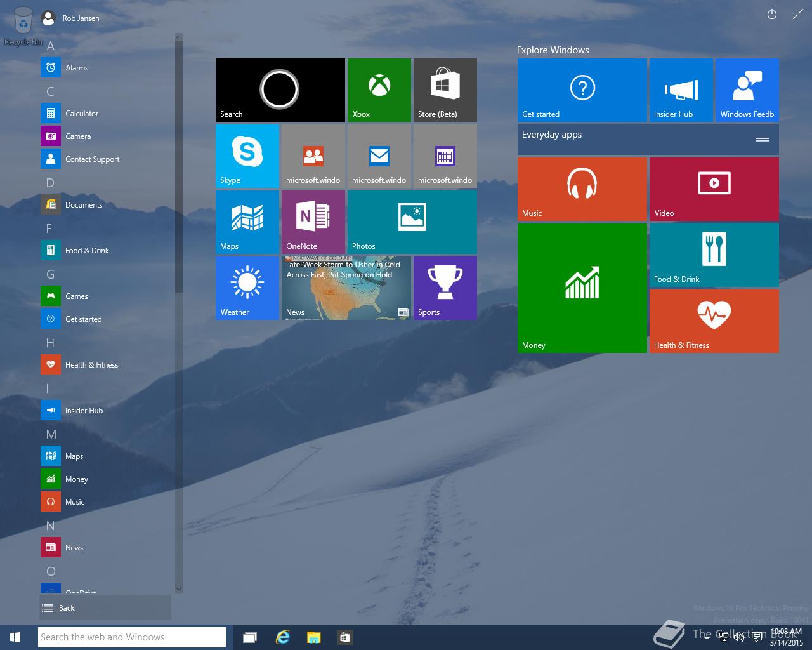The image size is (812, 650).
Task: Click the Back button in apps list
Action: 105,607
